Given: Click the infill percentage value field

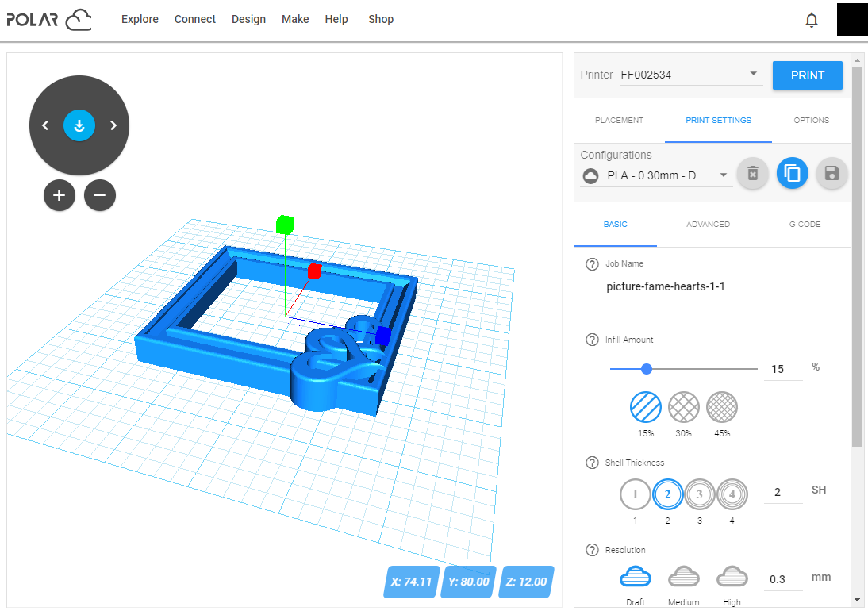Looking at the screenshot, I should click(x=783, y=369).
